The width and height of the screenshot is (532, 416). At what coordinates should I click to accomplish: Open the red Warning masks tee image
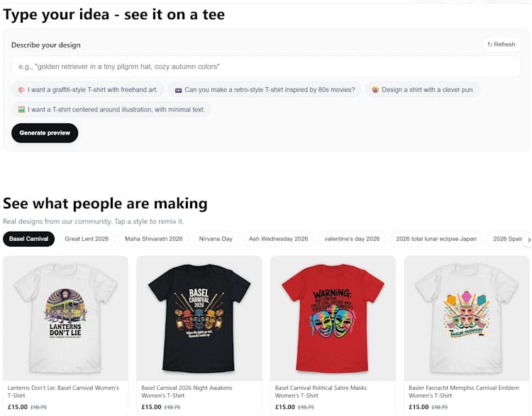tap(333, 318)
